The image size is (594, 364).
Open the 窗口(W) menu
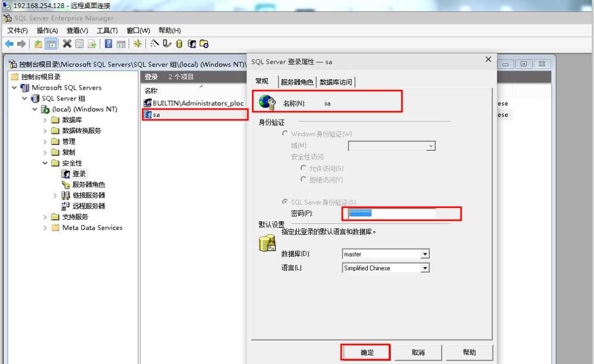tap(138, 30)
